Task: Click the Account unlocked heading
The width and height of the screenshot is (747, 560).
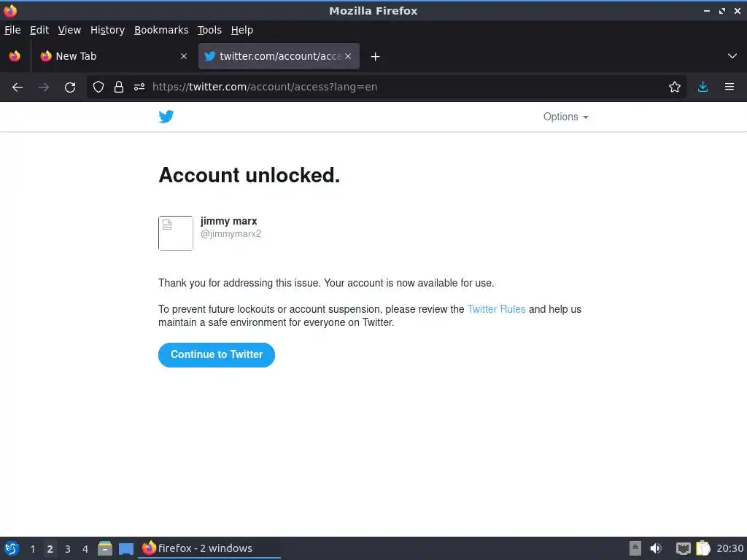Action: click(249, 175)
